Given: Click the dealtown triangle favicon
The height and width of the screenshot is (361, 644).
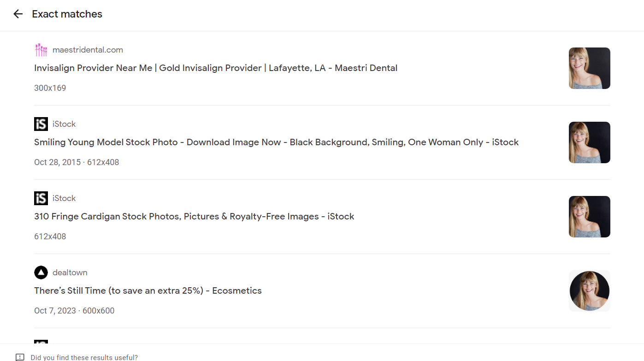Looking at the screenshot, I should 41,272.
